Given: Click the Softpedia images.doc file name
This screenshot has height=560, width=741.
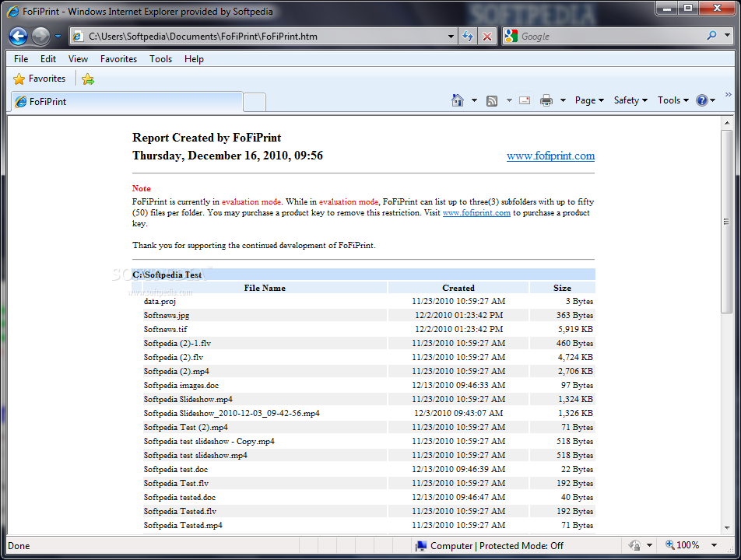Looking at the screenshot, I should pos(181,385).
